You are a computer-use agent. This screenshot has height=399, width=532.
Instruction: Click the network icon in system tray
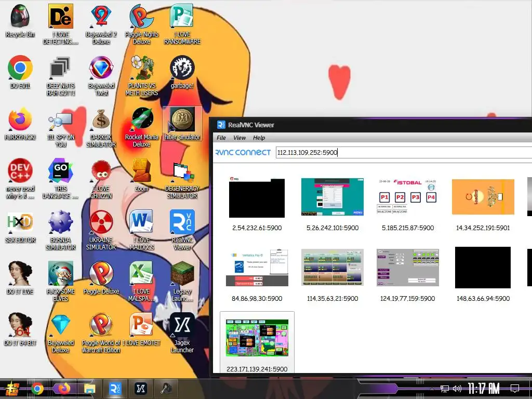click(445, 389)
